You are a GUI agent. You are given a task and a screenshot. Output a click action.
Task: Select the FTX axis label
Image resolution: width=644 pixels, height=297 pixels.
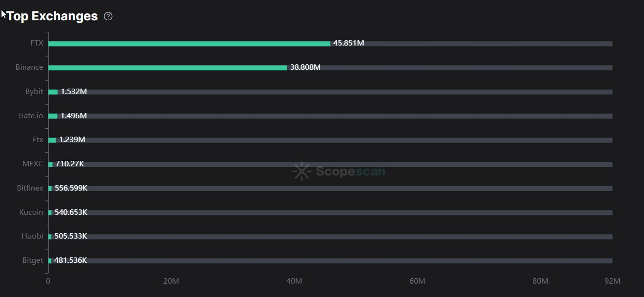37,43
